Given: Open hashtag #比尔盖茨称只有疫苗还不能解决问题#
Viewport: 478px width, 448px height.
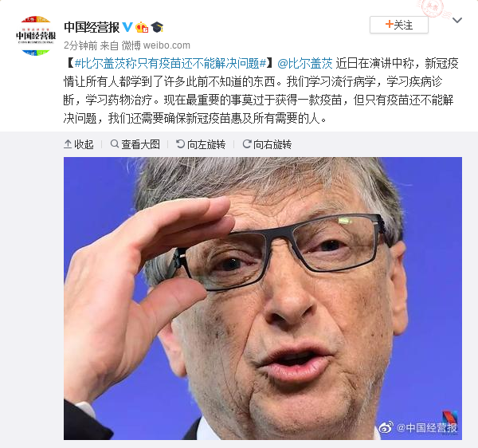Looking at the screenshot, I should point(170,64).
